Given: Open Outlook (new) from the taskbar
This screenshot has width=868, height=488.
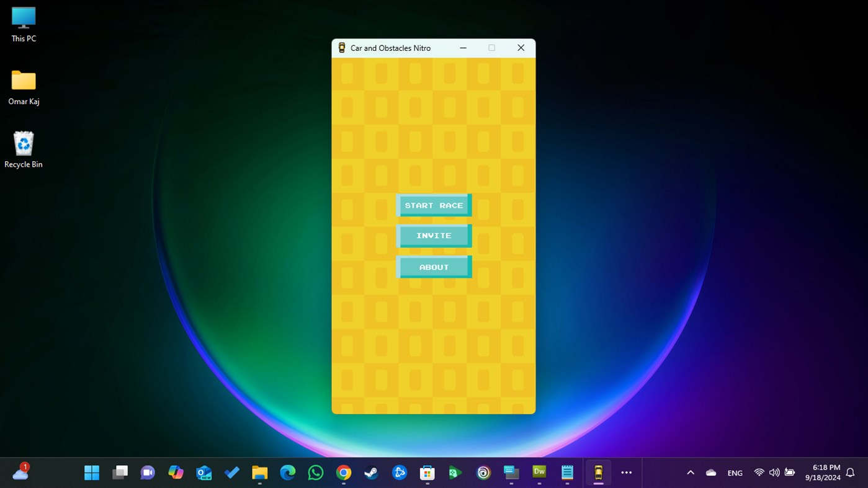Looking at the screenshot, I should pos(204,472).
